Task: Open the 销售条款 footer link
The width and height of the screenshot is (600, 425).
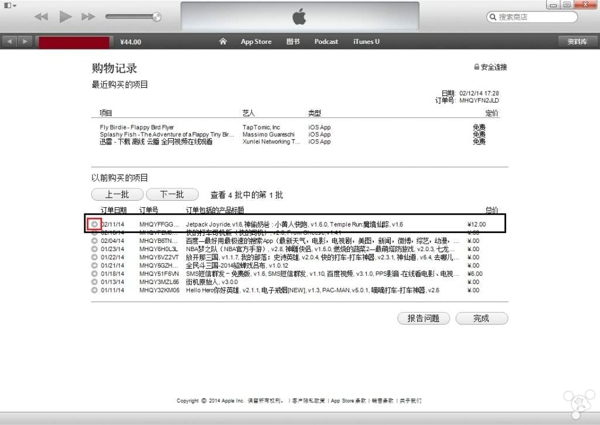Action: click(382, 401)
